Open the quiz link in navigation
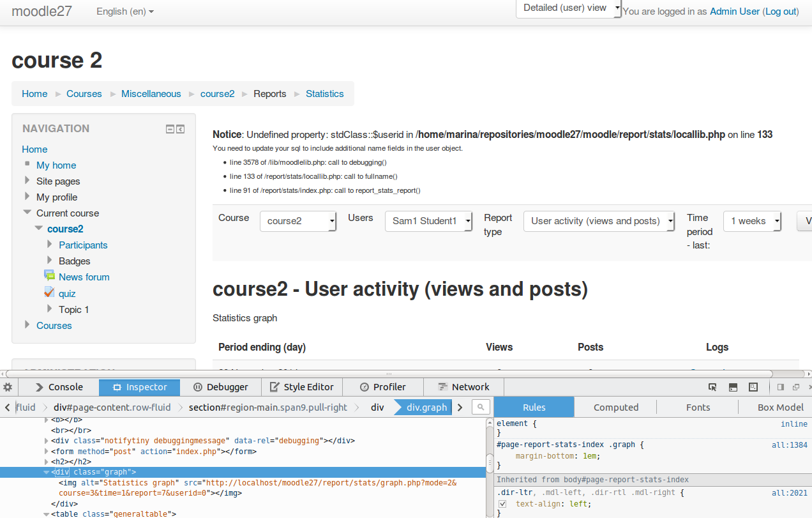 point(67,294)
